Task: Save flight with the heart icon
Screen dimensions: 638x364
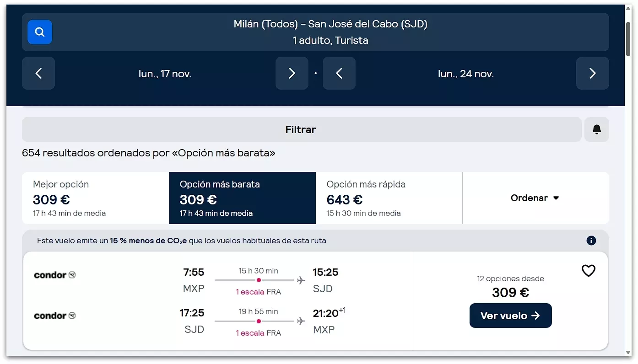Action: [x=588, y=271]
